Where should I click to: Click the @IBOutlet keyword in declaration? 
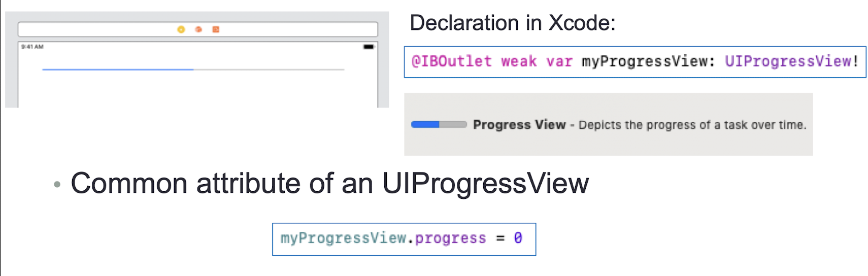pyautogui.click(x=451, y=61)
